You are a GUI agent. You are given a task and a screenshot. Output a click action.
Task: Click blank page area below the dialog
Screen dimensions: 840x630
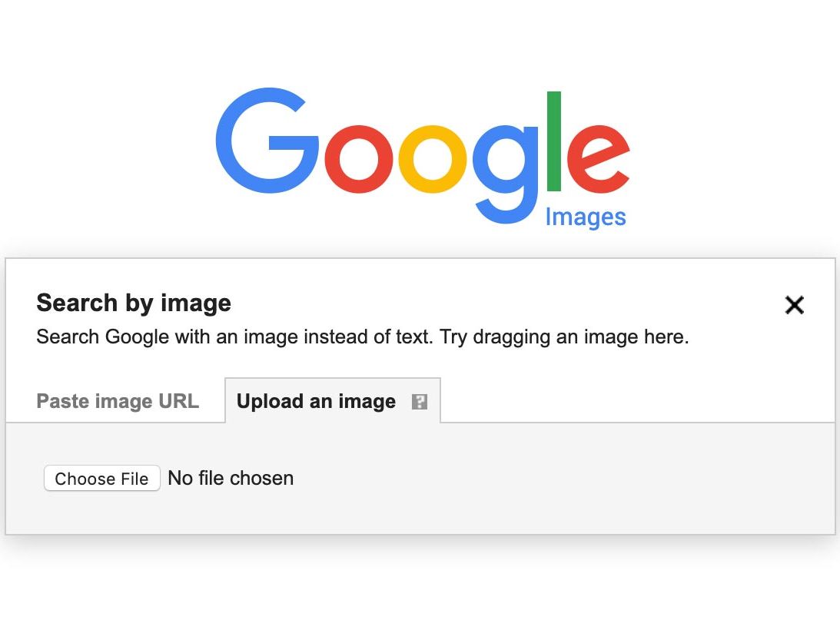click(420, 585)
